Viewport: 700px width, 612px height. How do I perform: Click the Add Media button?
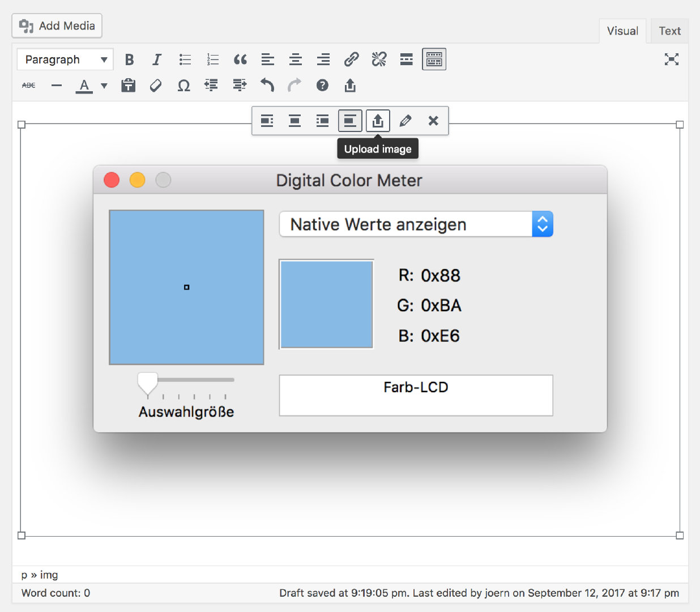[x=57, y=26]
